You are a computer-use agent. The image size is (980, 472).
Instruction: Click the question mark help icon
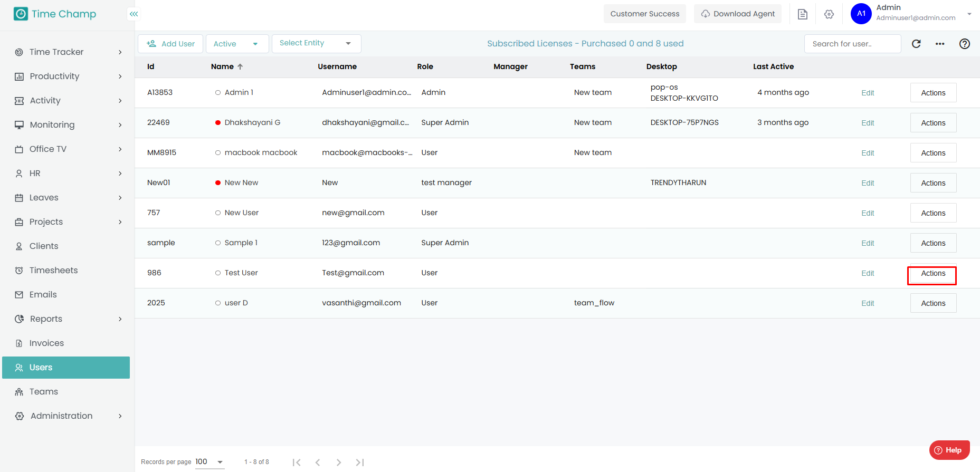point(964,44)
